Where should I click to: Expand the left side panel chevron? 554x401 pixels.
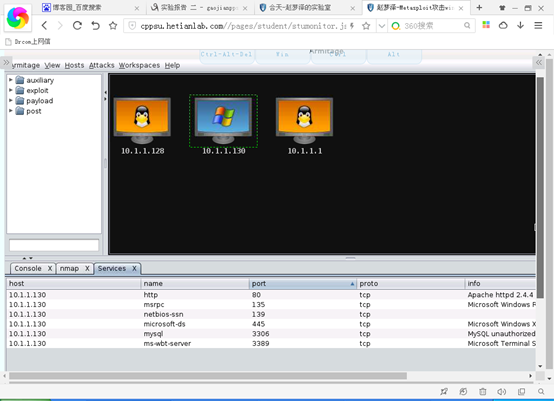coord(6,63)
